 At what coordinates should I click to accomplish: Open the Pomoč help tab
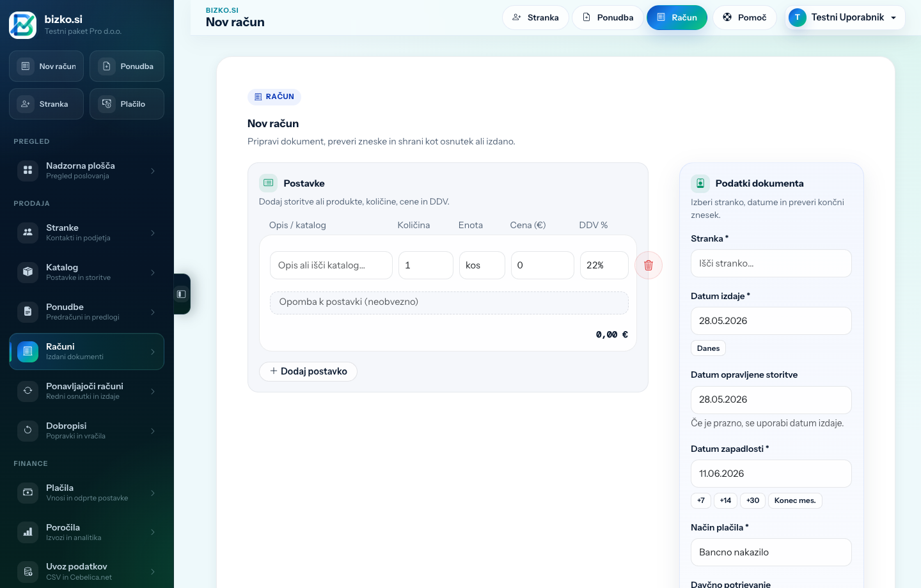pos(744,17)
